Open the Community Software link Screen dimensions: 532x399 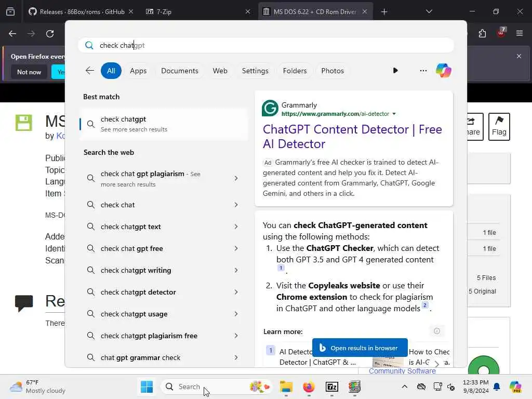[x=402, y=371]
